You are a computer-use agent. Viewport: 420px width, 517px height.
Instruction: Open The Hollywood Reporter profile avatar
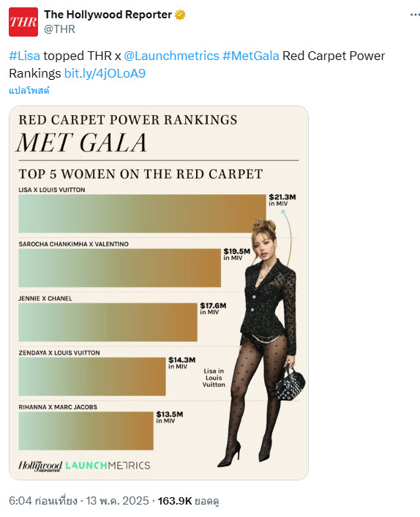tap(23, 22)
